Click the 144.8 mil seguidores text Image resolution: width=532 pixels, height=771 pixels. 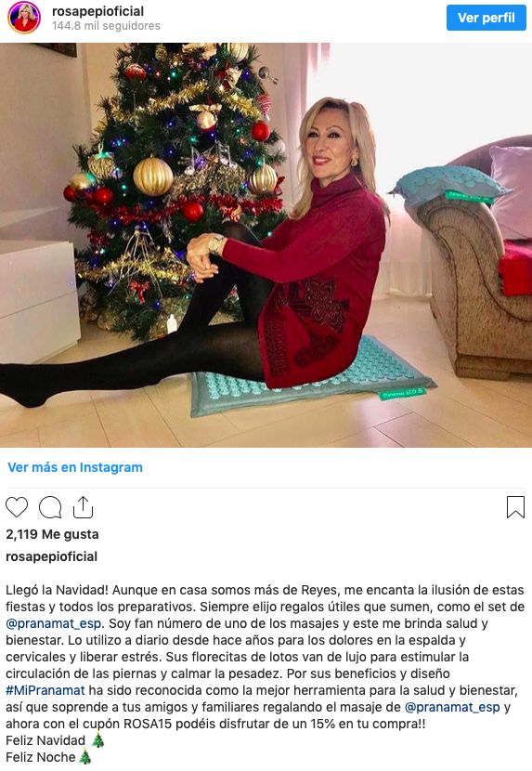coord(106,26)
